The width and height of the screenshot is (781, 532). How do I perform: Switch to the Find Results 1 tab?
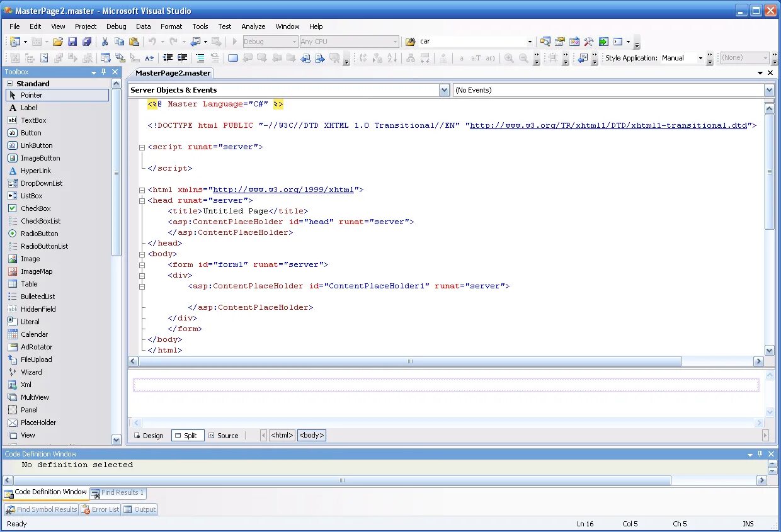(x=118, y=492)
